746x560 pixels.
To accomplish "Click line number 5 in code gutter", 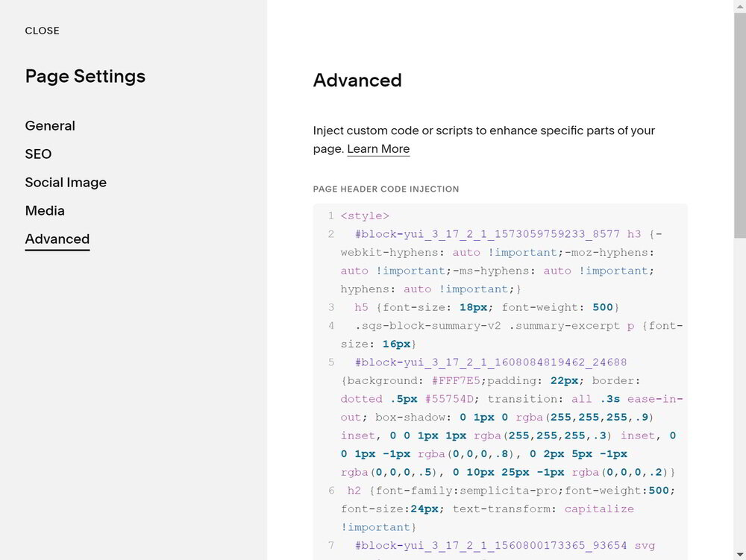I will tap(330, 362).
